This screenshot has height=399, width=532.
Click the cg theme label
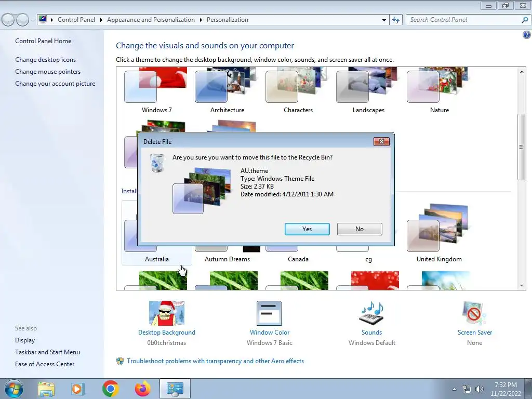point(368,260)
